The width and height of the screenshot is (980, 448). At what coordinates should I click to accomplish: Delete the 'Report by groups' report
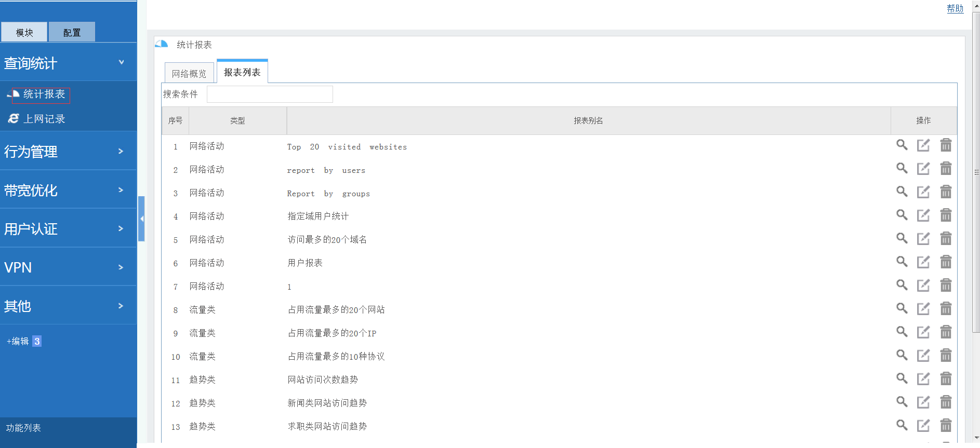tap(946, 192)
